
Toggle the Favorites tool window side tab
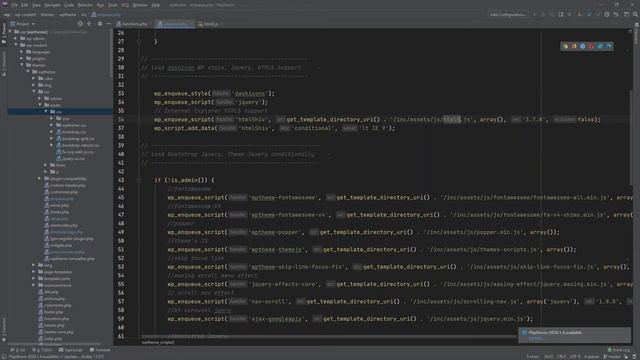[x=4, y=329]
